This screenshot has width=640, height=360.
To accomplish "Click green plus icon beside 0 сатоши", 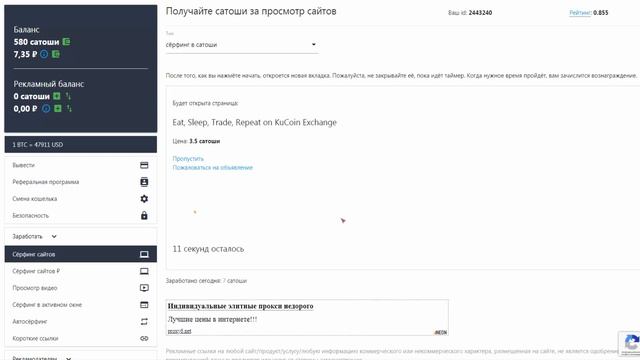I will tap(57, 96).
